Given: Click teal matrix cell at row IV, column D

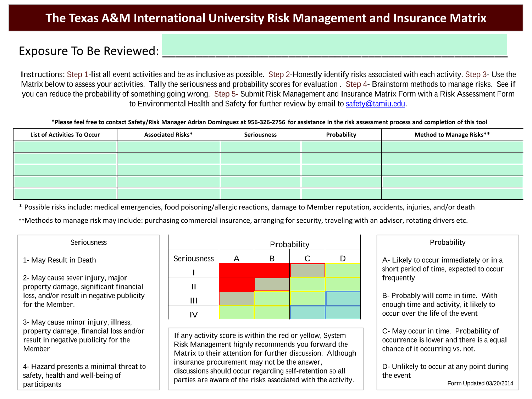Looking at the screenshot, I should 343,312.
